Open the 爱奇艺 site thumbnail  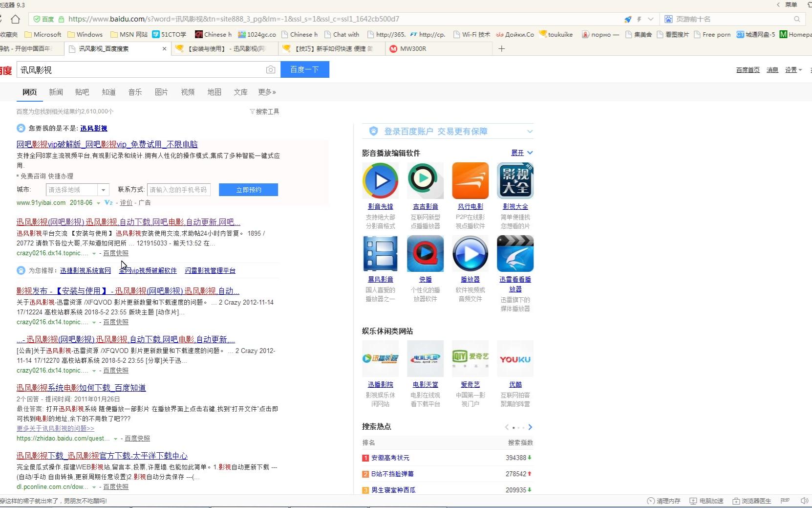[470, 358]
